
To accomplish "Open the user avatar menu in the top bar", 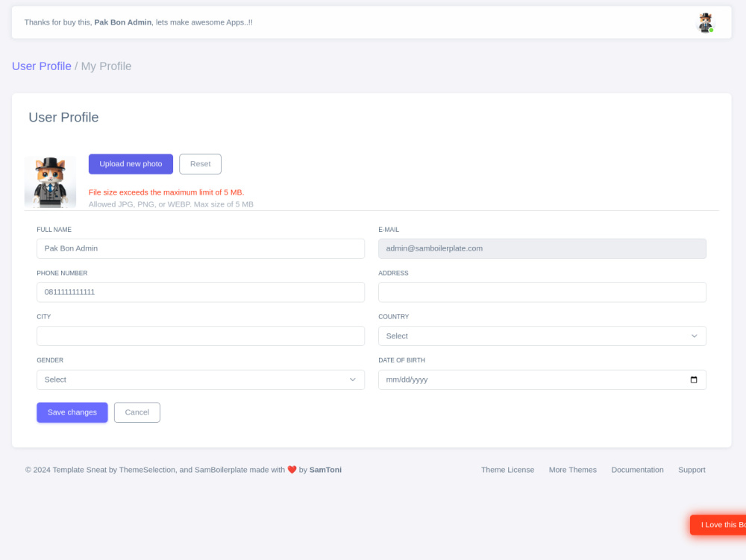I will (x=705, y=22).
